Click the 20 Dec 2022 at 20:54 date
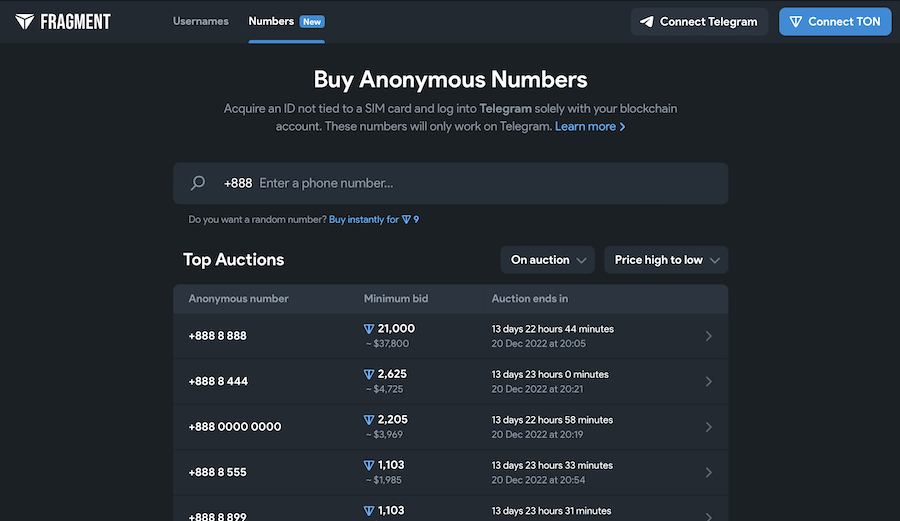900x521 pixels. [538, 480]
